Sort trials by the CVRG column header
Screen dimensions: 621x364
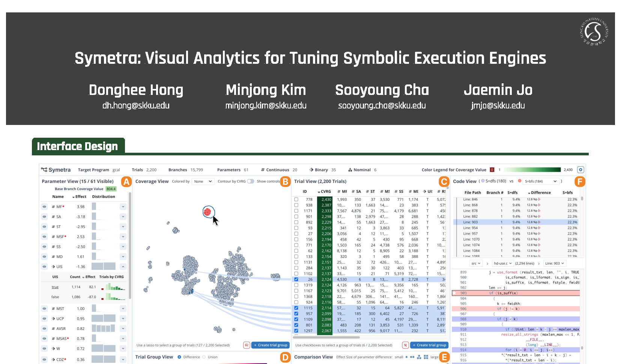pyautogui.click(x=325, y=191)
